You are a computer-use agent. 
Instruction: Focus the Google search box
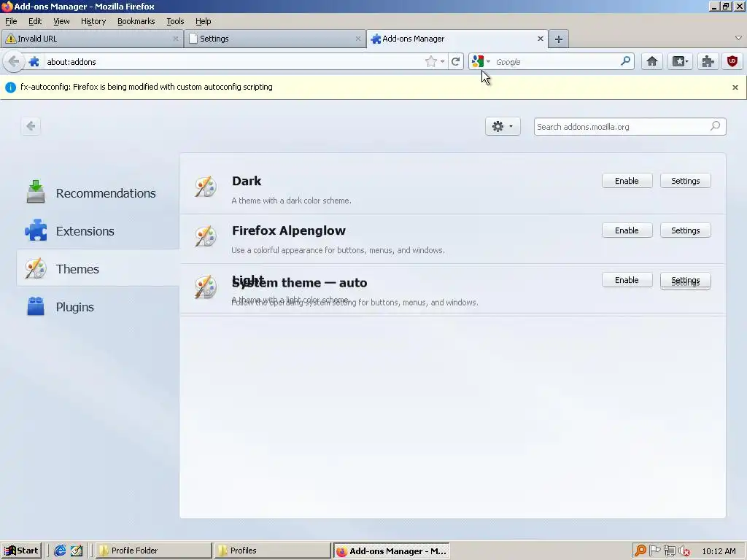click(x=555, y=62)
